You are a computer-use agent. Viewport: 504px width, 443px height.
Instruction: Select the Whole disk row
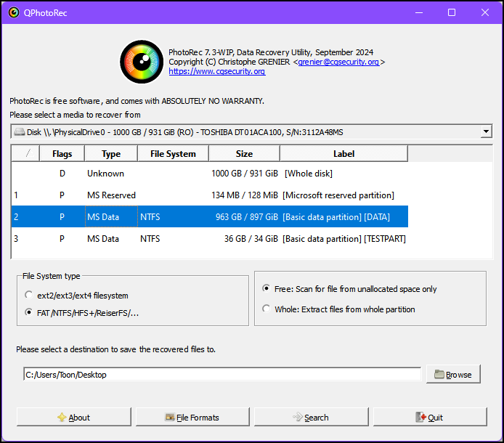coord(209,174)
